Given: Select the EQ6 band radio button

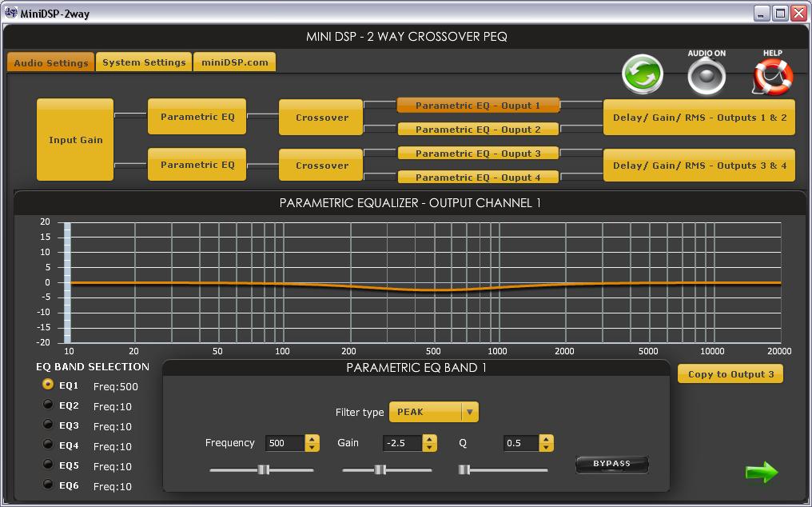Looking at the screenshot, I should click(48, 484).
